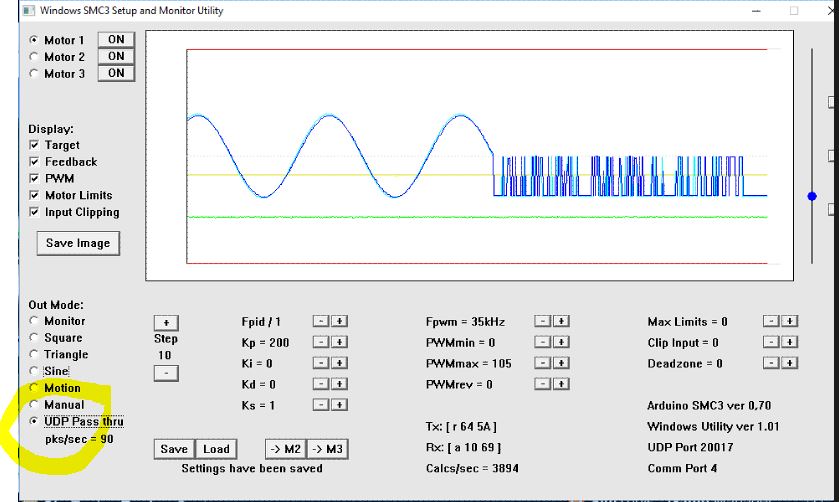This screenshot has height=502, width=839.
Task: Increase the Fpwm frequency
Action: click(561, 321)
